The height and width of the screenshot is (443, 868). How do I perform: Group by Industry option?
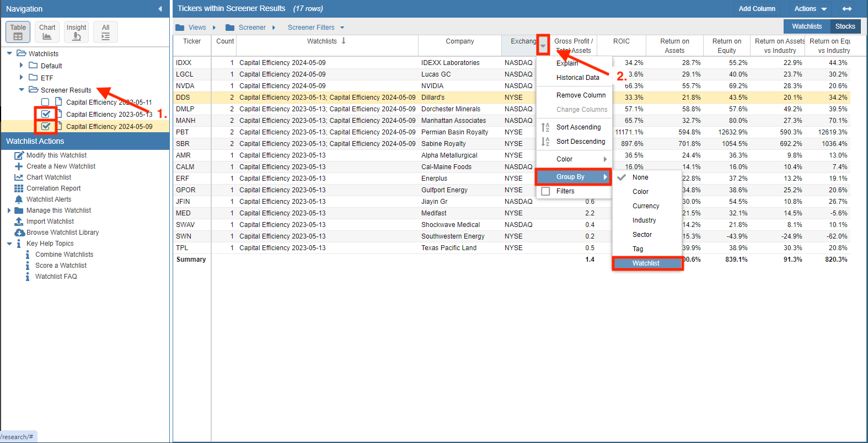click(x=647, y=220)
